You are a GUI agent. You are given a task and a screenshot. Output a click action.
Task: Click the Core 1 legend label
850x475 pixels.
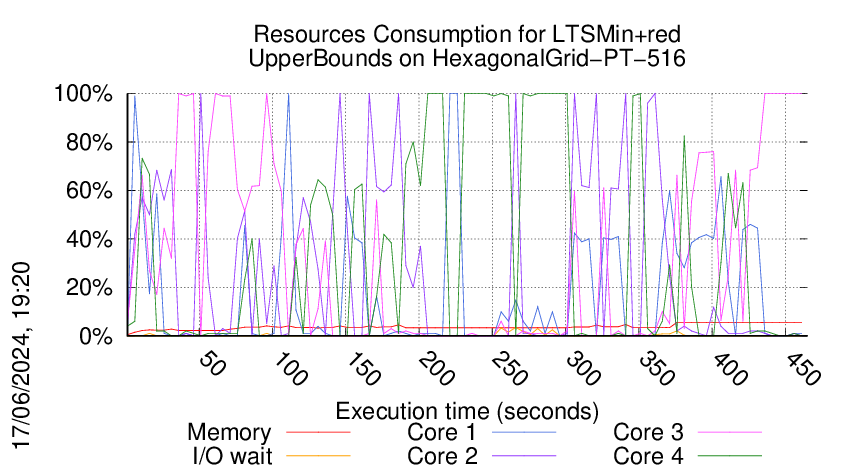tap(441, 433)
